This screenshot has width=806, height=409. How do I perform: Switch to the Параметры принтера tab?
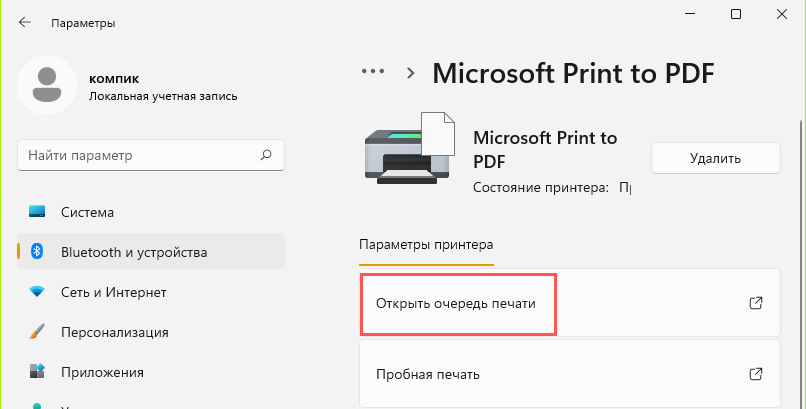[426, 244]
